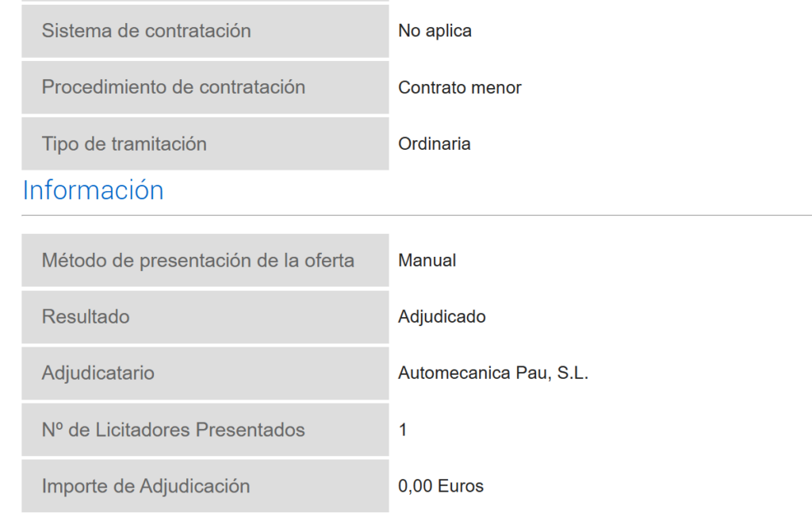This screenshot has height=513, width=812.
Task: Click the Ordinaria value text
Action: pyautogui.click(x=434, y=144)
